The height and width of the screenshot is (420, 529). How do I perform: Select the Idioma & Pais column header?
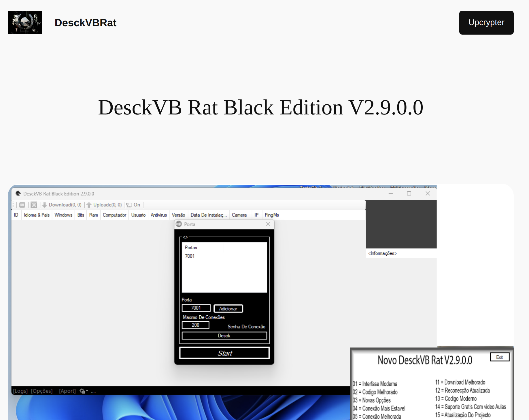click(37, 215)
